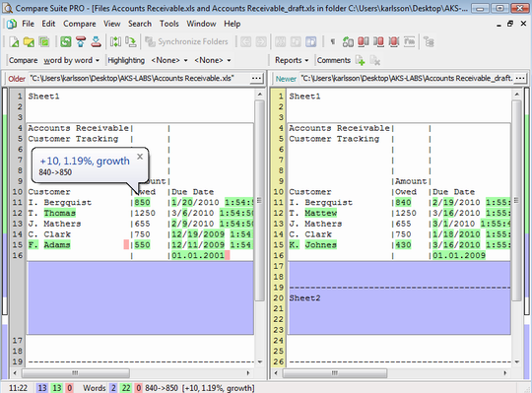The image size is (532, 393).
Task: Click the new document comparison icon
Action: pos(14,42)
